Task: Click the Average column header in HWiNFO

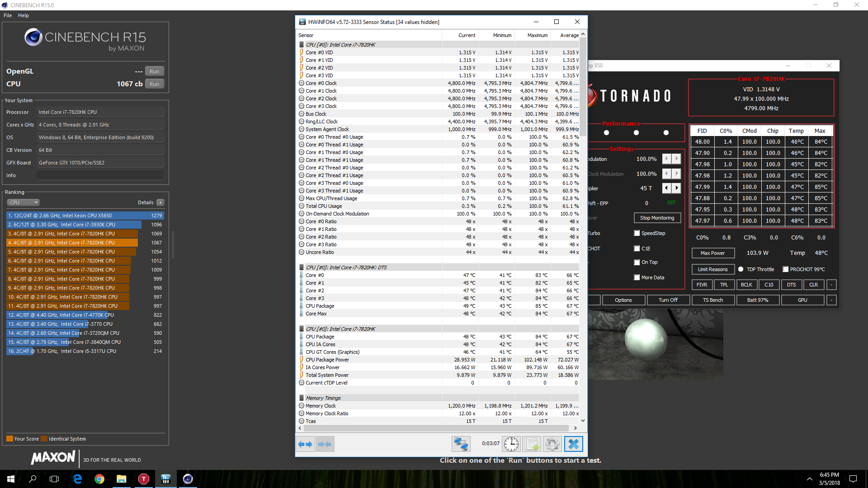Action: [x=565, y=35]
